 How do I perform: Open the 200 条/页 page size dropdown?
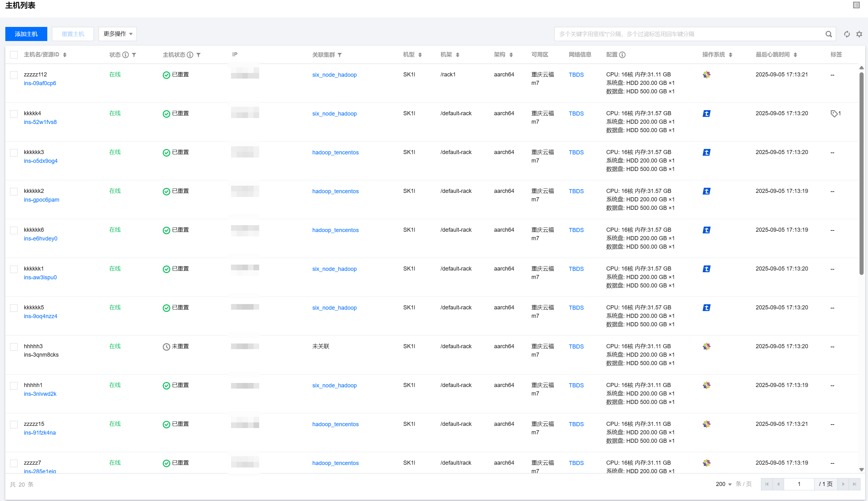(x=724, y=484)
